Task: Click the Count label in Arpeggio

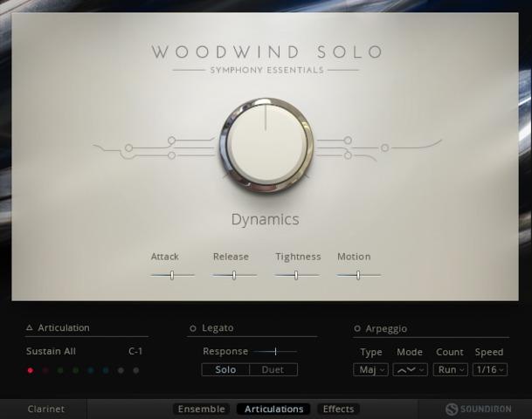Action: [x=450, y=352]
